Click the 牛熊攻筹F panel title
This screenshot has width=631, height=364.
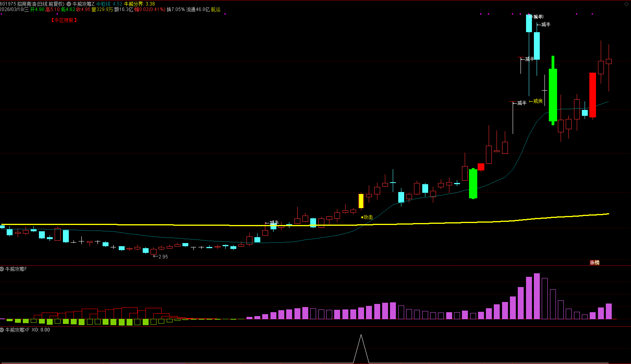coord(16,269)
